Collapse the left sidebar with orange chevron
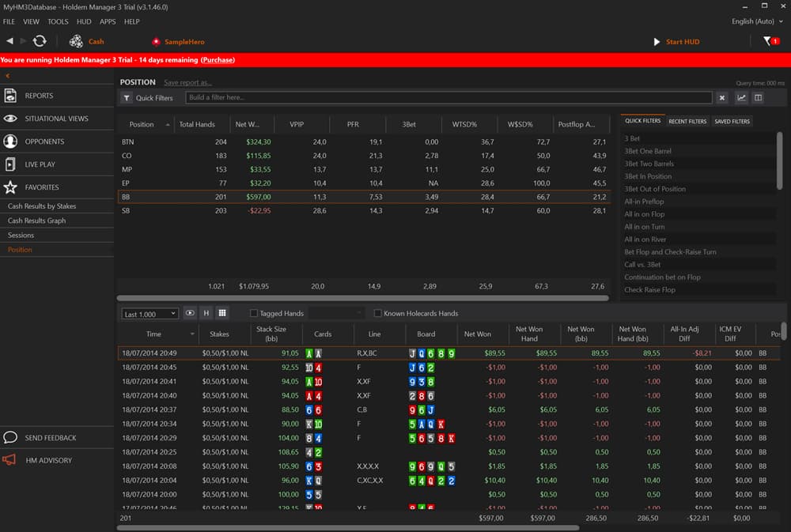 click(x=7, y=75)
